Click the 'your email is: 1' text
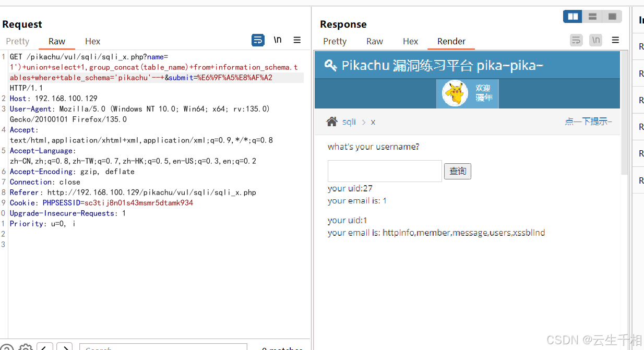This screenshot has height=350, width=644. click(x=357, y=201)
